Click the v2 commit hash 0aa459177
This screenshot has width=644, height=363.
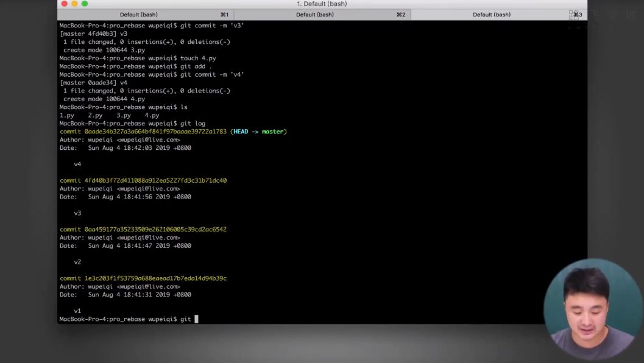click(x=155, y=229)
